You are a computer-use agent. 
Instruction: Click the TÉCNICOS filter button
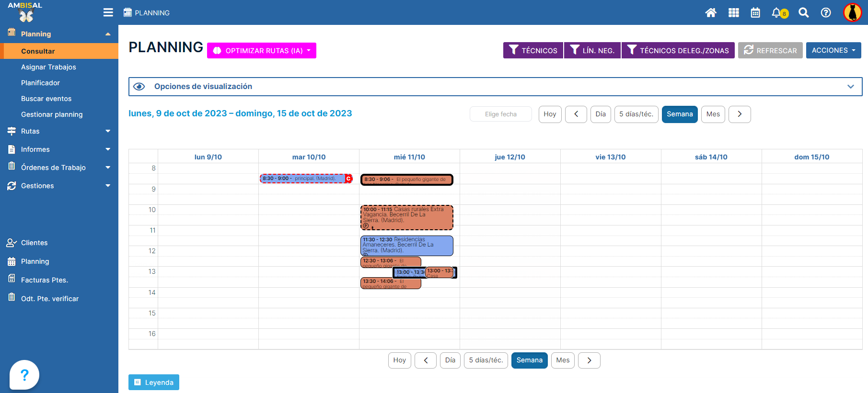point(533,50)
